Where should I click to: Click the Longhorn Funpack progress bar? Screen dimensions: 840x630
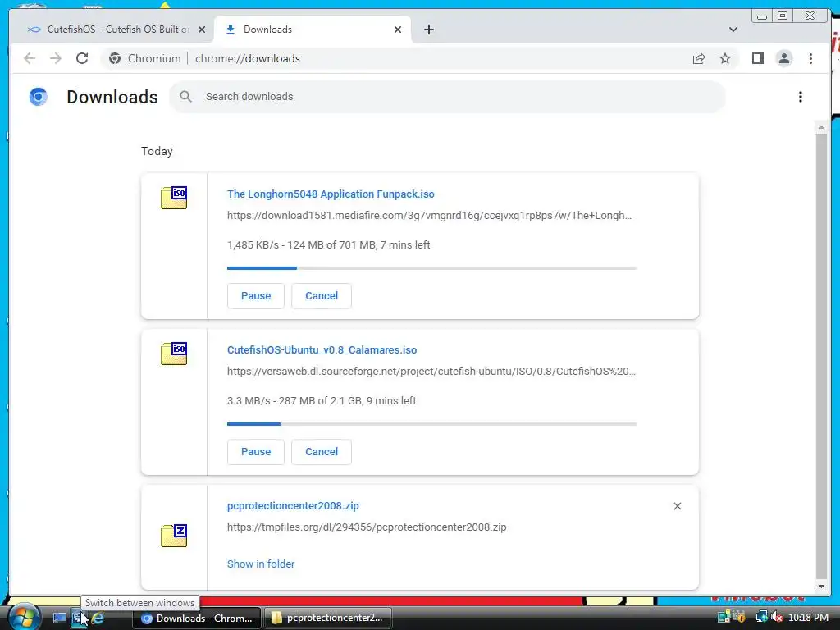[x=431, y=268]
